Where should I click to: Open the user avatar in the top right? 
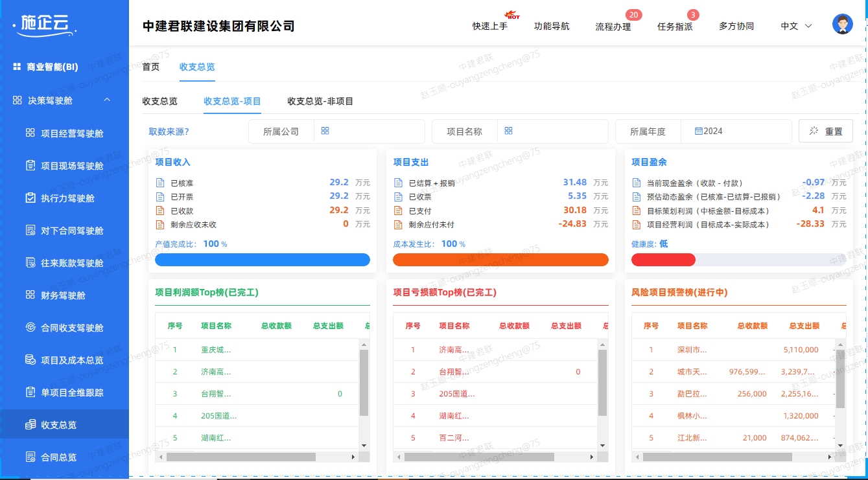(x=842, y=23)
